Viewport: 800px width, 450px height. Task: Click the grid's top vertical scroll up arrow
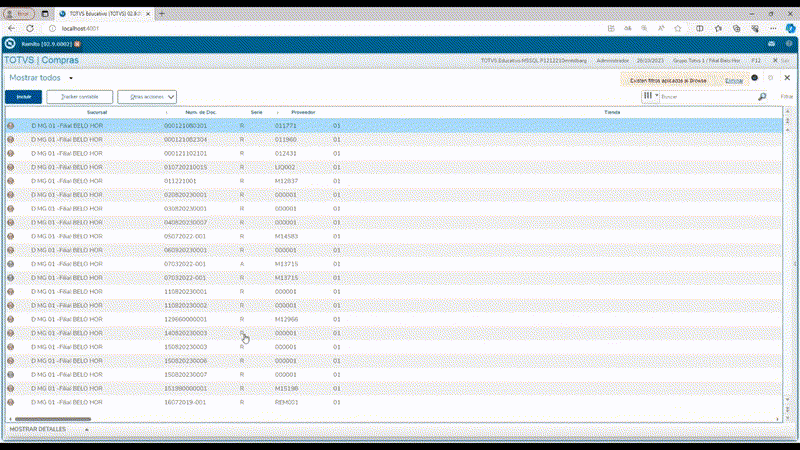[x=788, y=111]
